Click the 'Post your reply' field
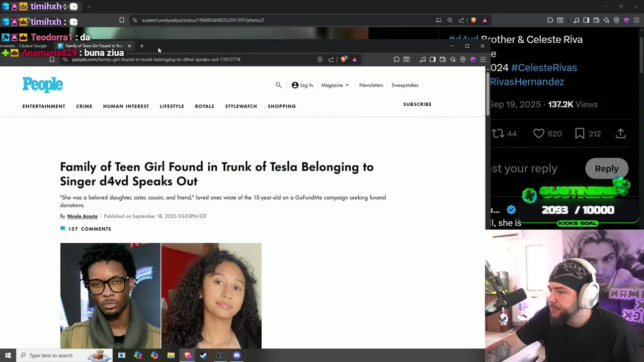Image resolution: width=644 pixels, height=362 pixels. 524,168
